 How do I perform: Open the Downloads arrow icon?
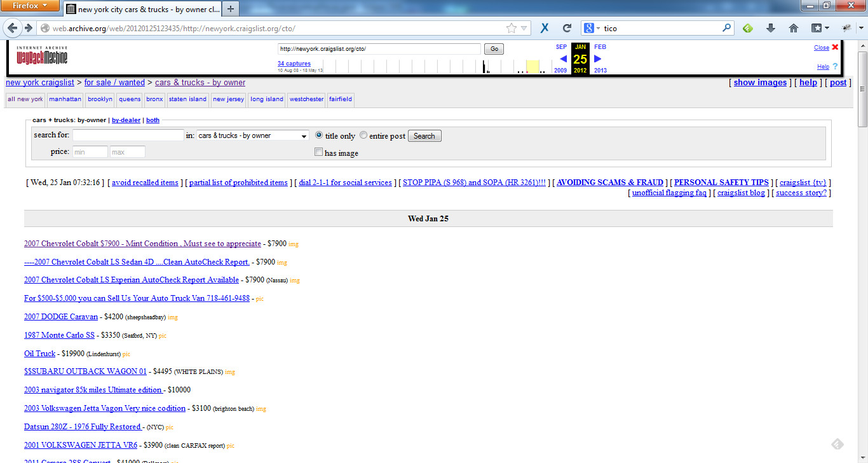[x=771, y=28]
